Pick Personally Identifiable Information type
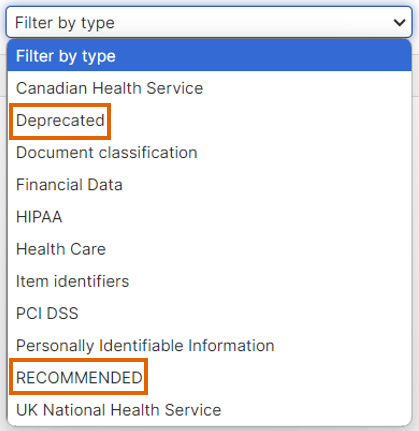The width and height of the screenshot is (419, 431). (x=209, y=346)
